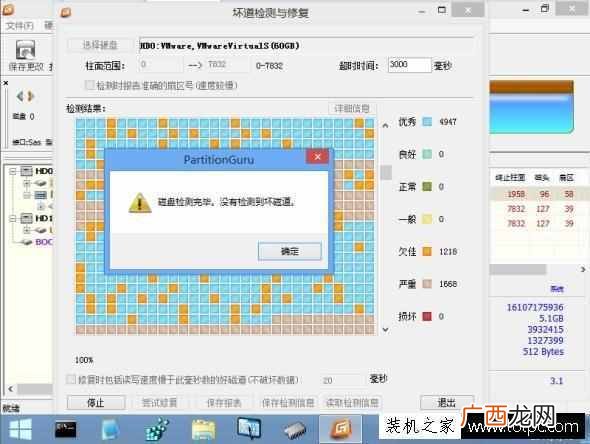Click the grid scrollbar thumb
Screen dimensions: 590x444
(386, 173)
